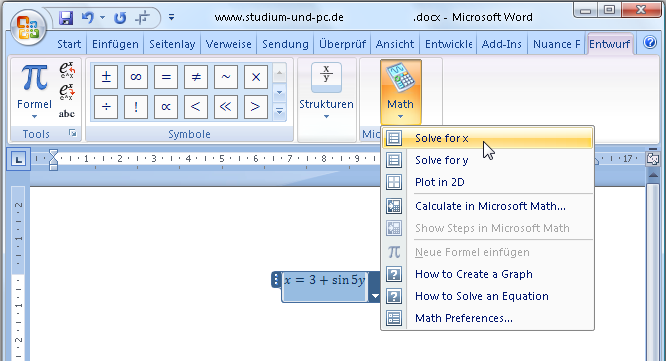This screenshot has height=361, width=666.
Task: Choose Solve for y menu item
Action: [x=487, y=160]
